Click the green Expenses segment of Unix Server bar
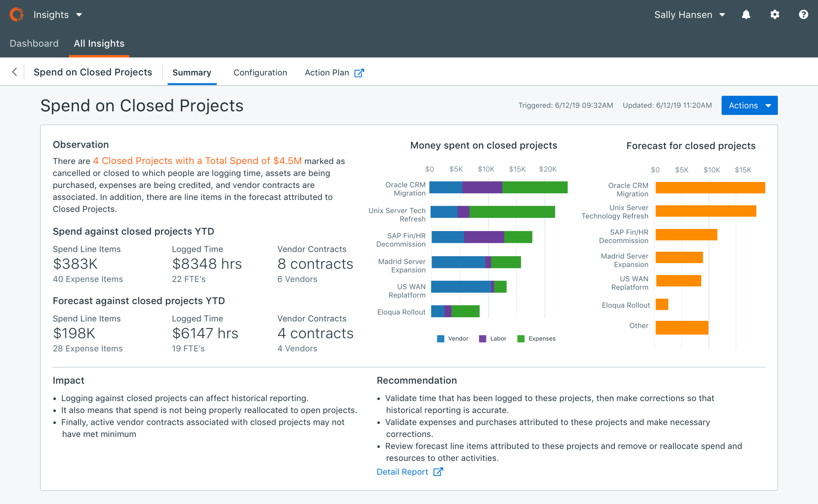 tap(512, 212)
